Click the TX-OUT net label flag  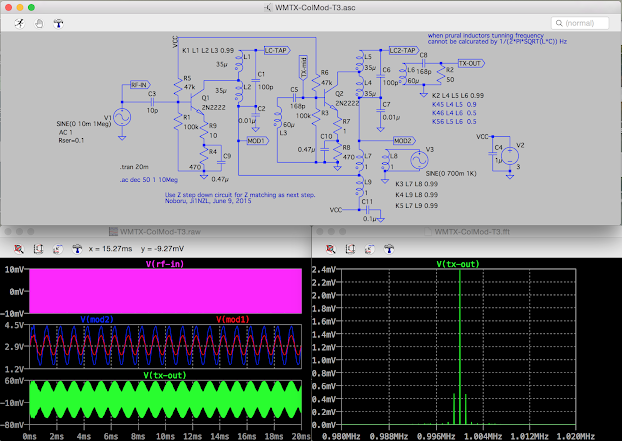(471, 63)
